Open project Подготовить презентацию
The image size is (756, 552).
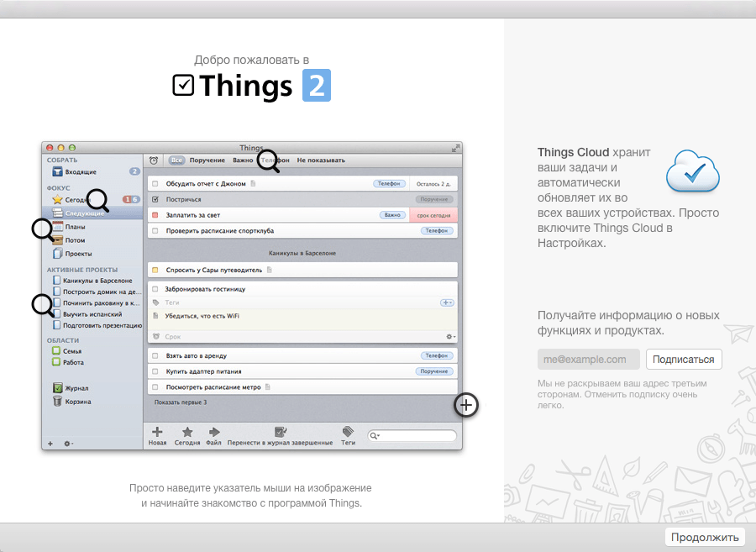pos(97,325)
